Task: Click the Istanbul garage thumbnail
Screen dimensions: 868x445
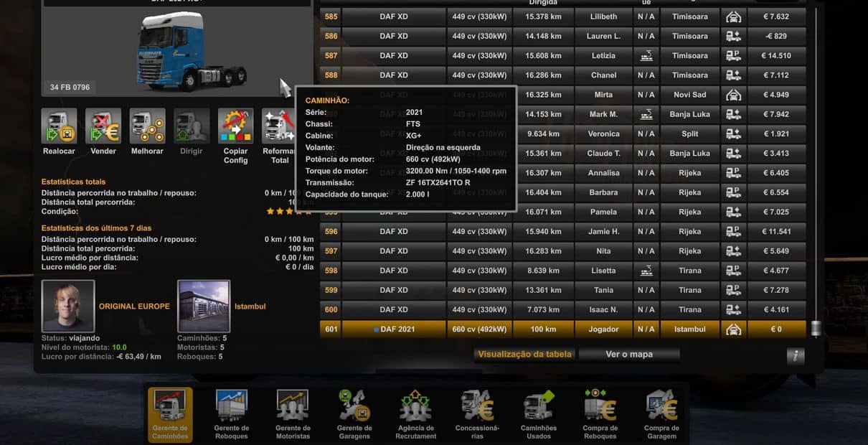Action: [x=204, y=306]
